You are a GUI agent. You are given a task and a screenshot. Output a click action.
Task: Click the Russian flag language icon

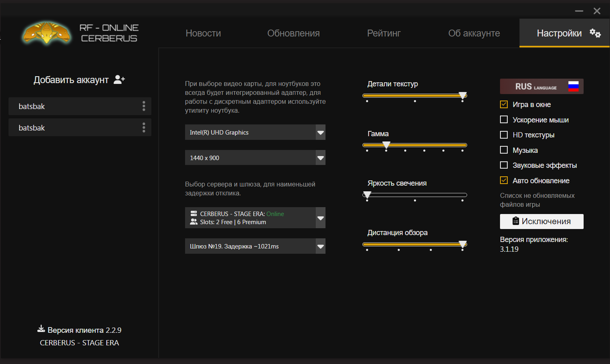pos(573,86)
